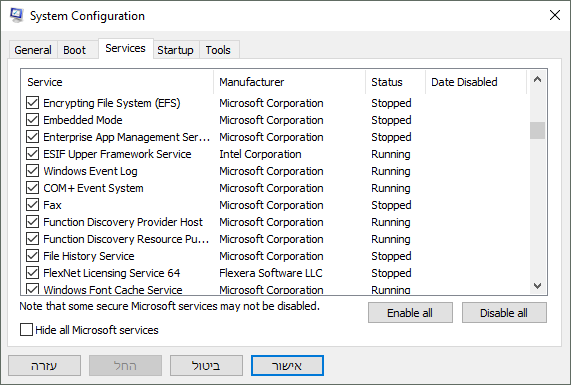571x385 pixels.
Task: Toggle File History Service checkbox
Action: 32,256
